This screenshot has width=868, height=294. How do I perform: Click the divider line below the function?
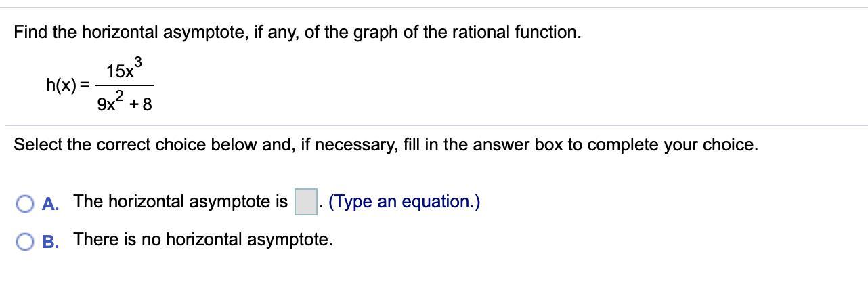(x=434, y=125)
